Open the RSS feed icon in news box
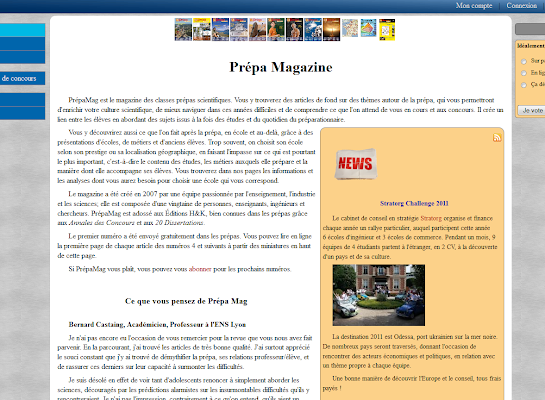 tap(497, 137)
